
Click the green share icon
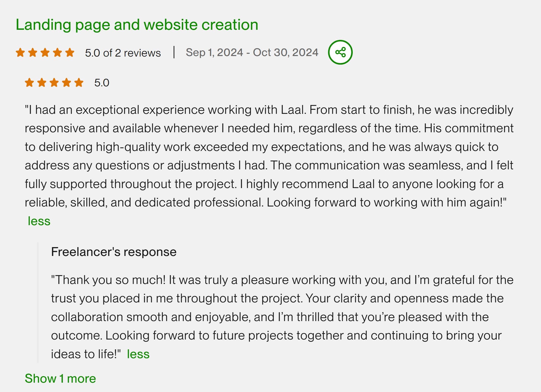coord(340,52)
